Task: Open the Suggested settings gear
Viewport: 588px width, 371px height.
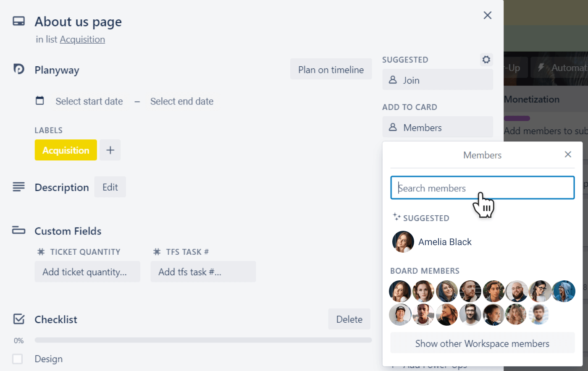Action: (486, 60)
